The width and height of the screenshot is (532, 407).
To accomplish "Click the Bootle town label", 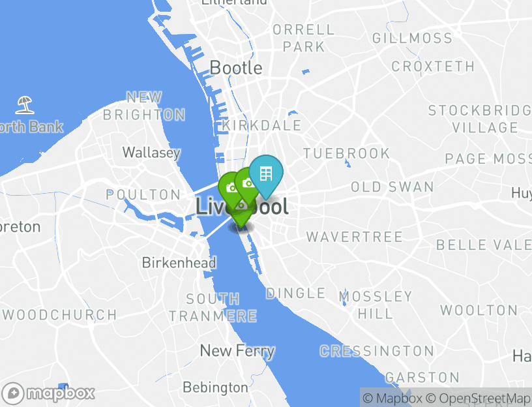I will 236,68.
